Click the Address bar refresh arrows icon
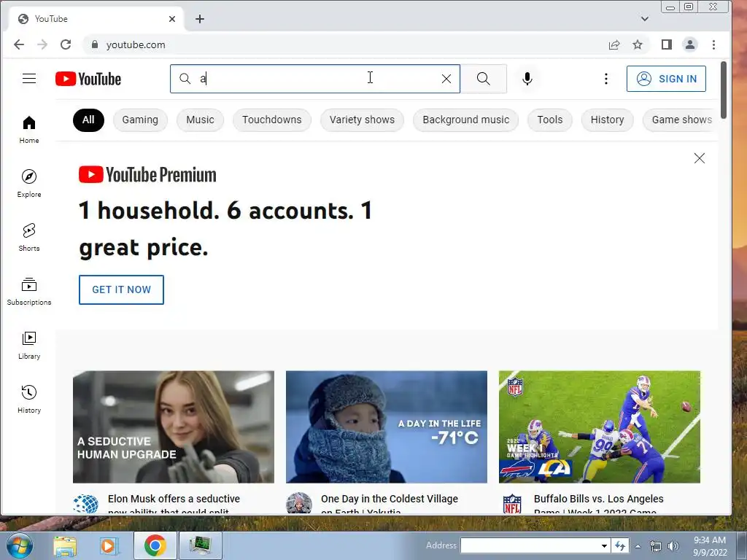This screenshot has width=747, height=560. [620, 545]
